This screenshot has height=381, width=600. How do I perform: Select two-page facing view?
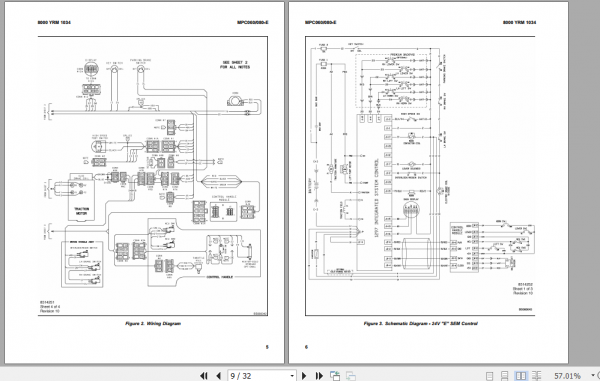(521, 376)
